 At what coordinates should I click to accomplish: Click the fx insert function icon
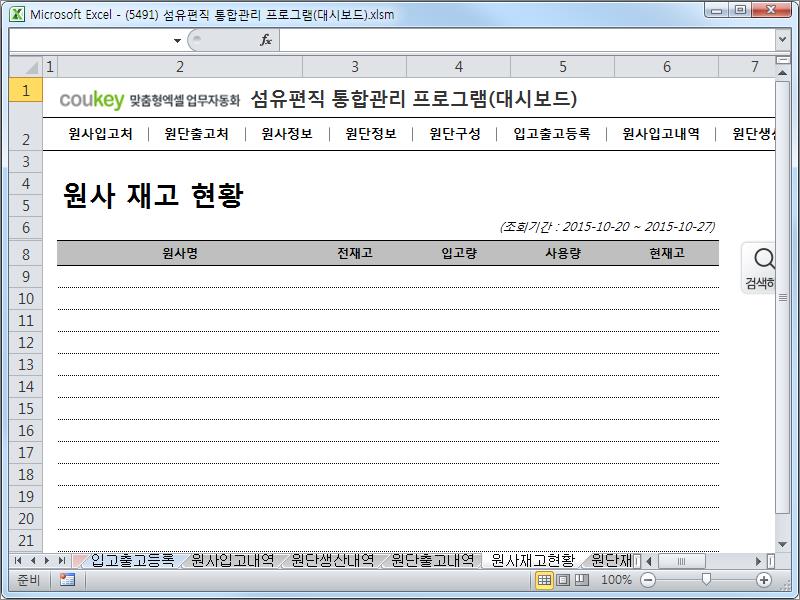tap(266, 40)
